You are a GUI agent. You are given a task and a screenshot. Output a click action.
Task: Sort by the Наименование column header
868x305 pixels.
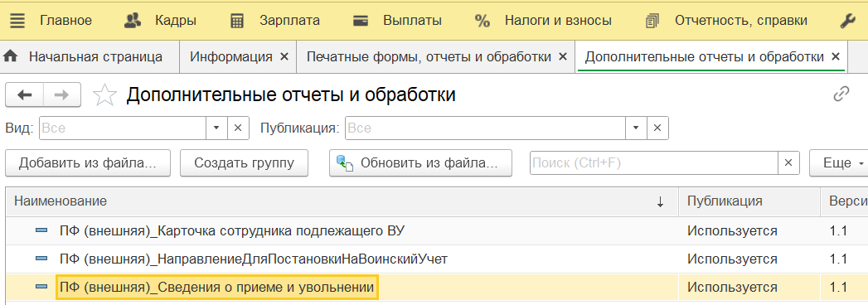tap(342, 201)
